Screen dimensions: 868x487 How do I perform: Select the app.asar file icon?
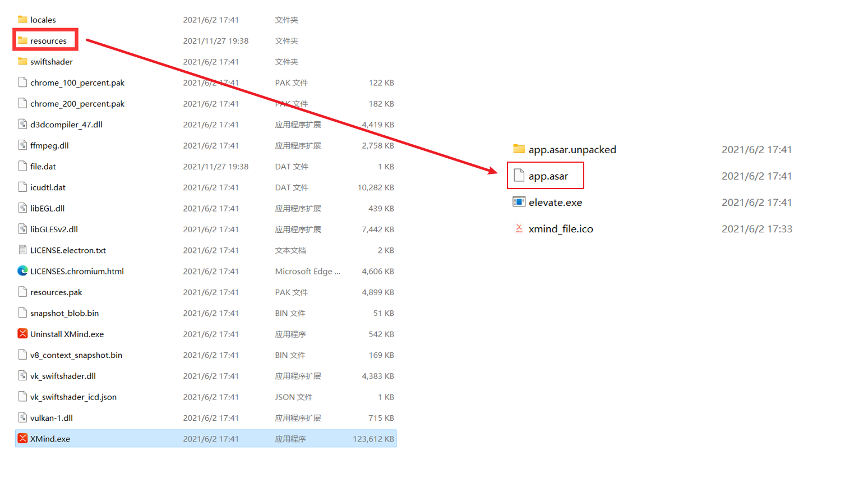(519, 176)
